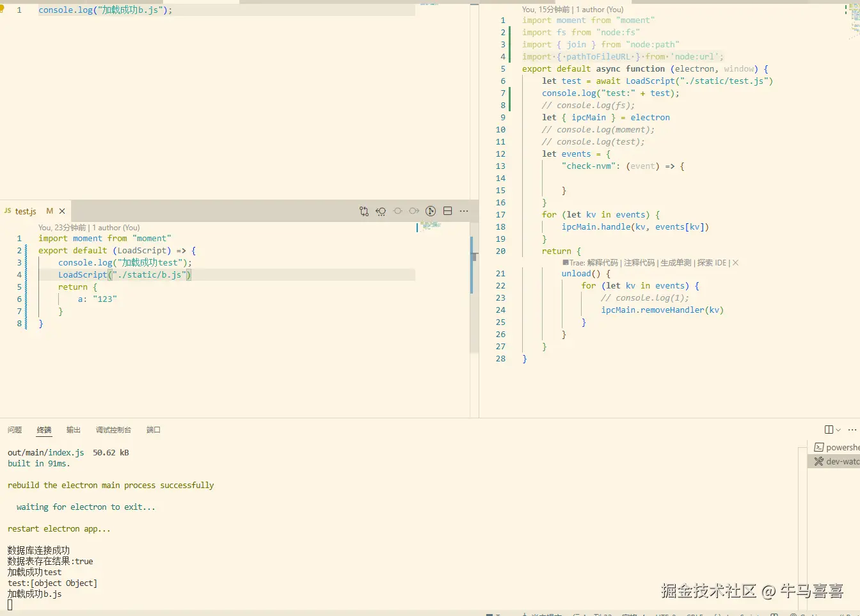This screenshot has width=860, height=616.
Task: Switch to the 端口 panel tab
Action: point(154,430)
